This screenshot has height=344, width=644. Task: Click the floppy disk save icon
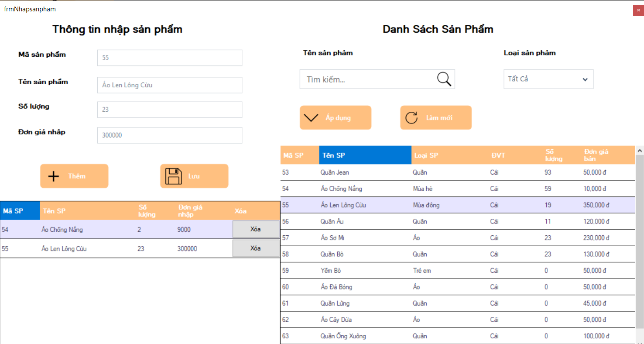tap(173, 176)
